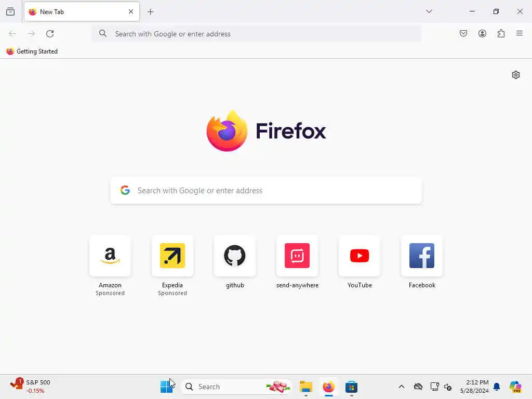The width and height of the screenshot is (532, 399).
Task: Minimize the Firefox window
Action: (x=472, y=11)
